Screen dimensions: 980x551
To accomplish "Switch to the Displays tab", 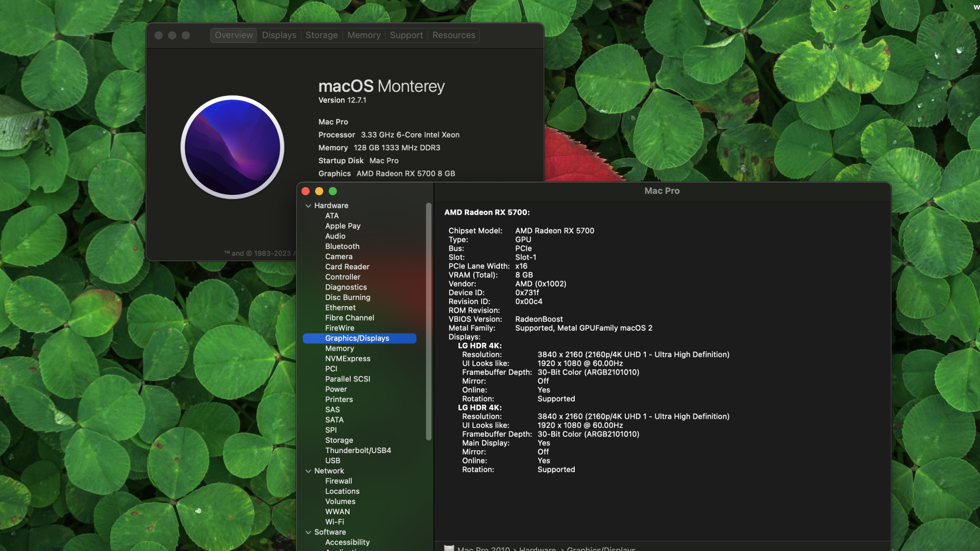I will click(279, 35).
